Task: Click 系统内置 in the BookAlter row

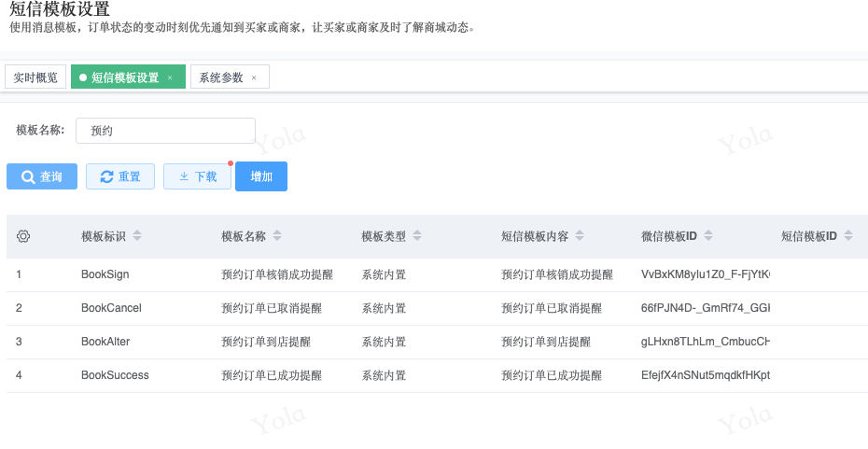Action: point(384,342)
